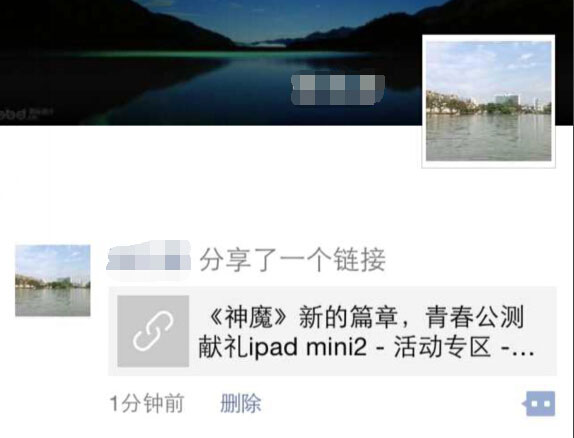
Task: Tap the gray link card background area
Action: click(x=332, y=331)
